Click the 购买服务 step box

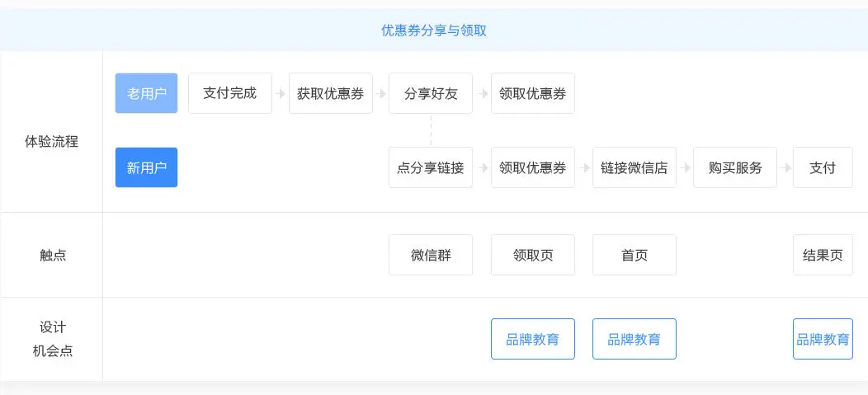click(x=735, y=167)
